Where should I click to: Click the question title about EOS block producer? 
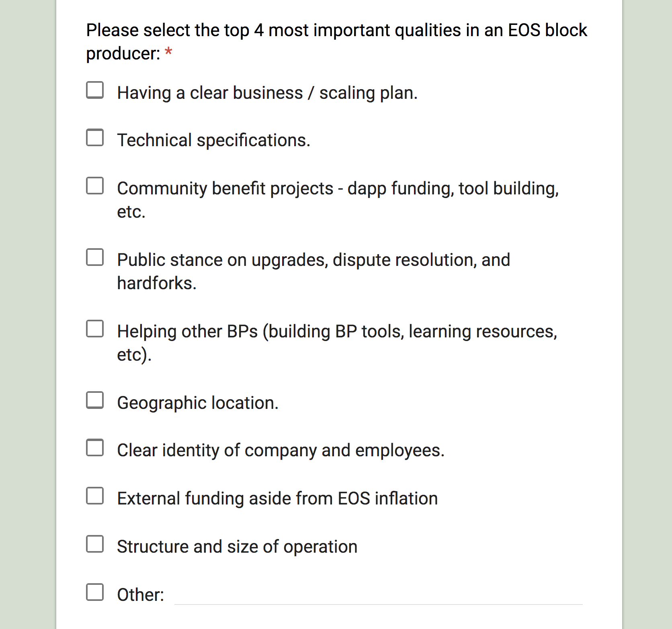[x=336, y=42]
